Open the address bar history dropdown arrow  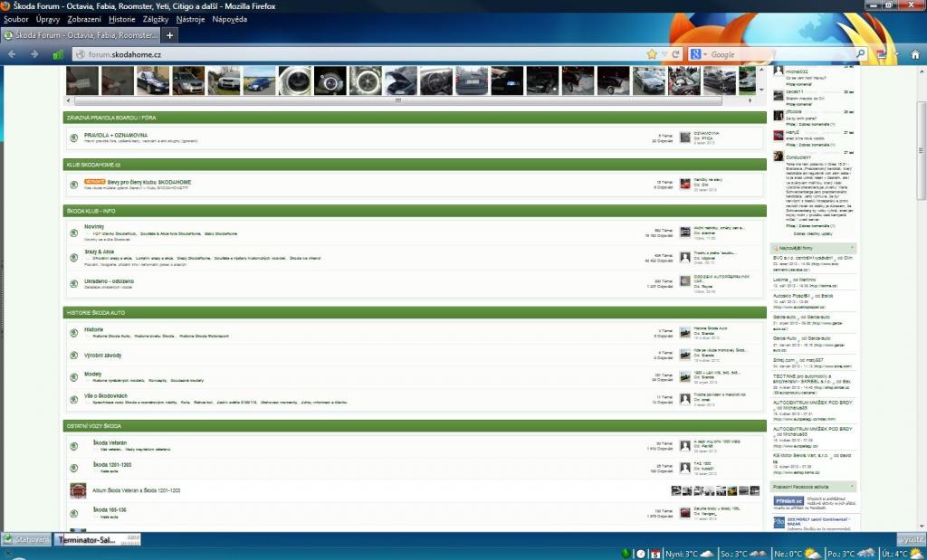[664, 54]
